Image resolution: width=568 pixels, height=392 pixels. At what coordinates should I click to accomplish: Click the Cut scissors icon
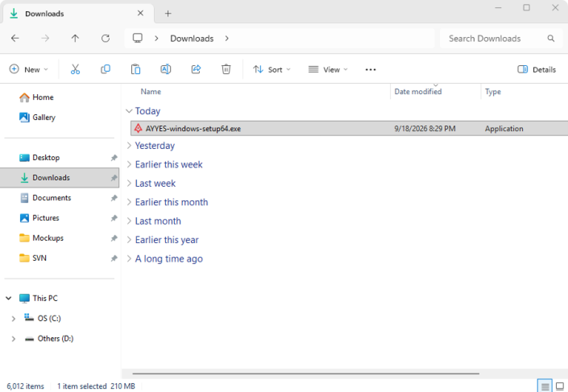point(75,69)
